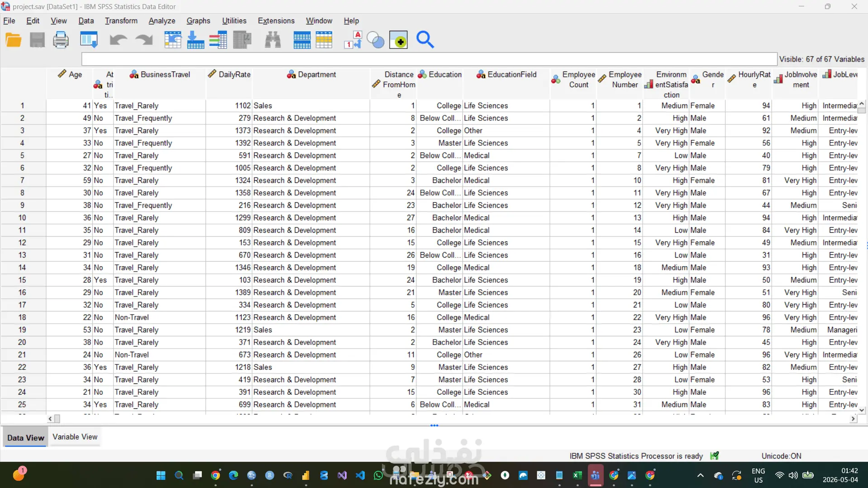Open the Variables info toolbar icon
Viewport: 868px width, 488px height.
click(218, 40)
